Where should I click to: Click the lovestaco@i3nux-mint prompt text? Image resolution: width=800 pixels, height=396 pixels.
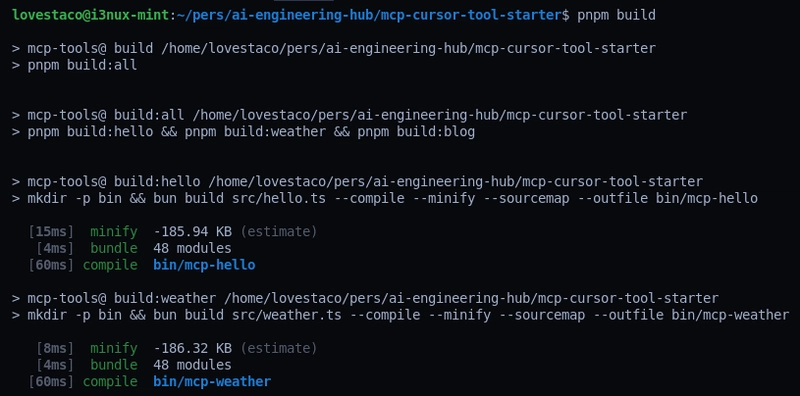tap(90, 15)
